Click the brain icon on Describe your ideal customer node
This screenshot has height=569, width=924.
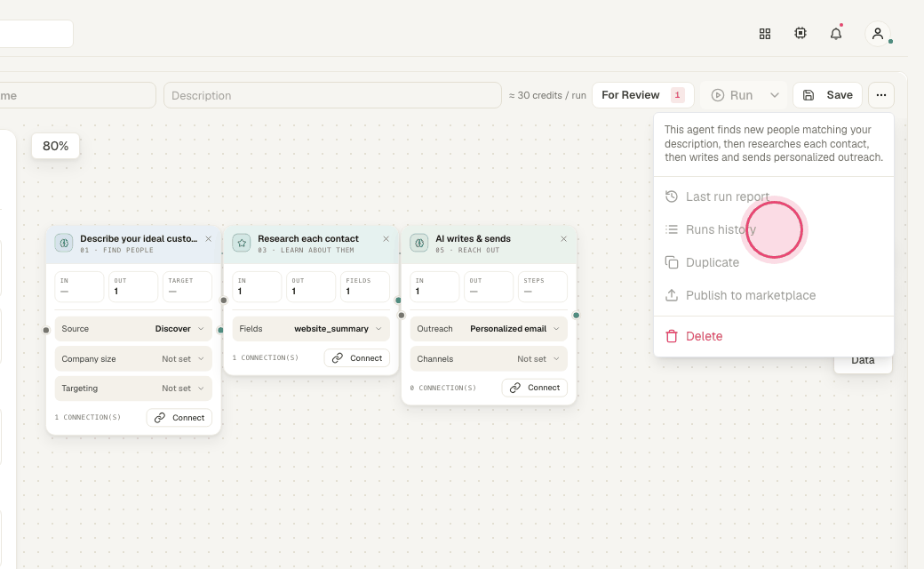64,243
